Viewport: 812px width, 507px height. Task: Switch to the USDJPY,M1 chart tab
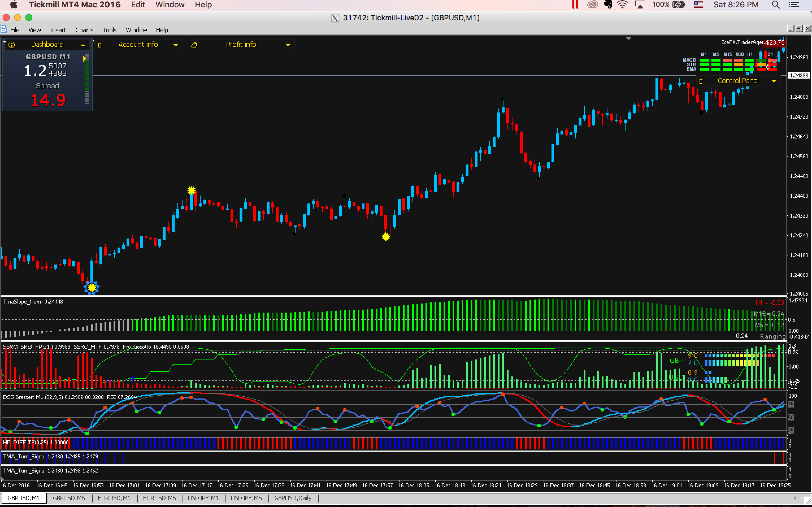203,498
